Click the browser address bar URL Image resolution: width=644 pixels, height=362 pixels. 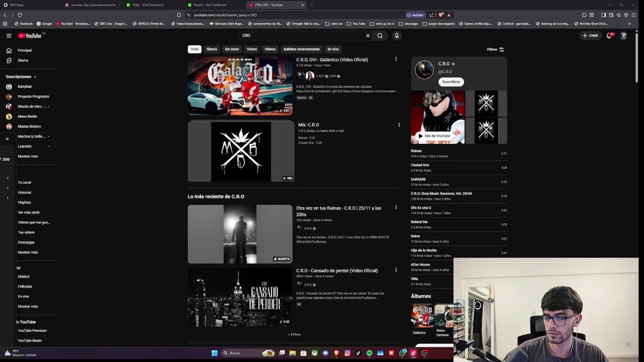point(225,15)
